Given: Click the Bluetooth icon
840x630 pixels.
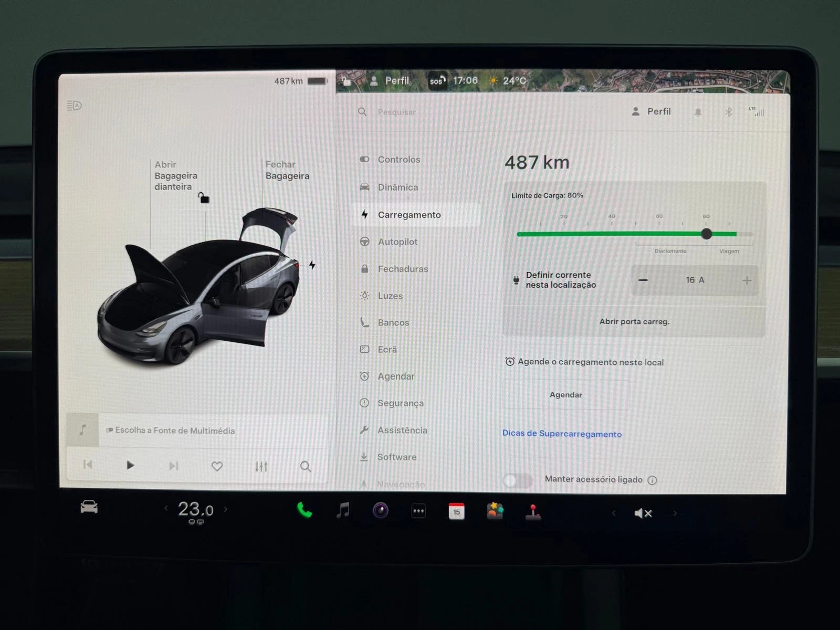Looking at the screenshot, I should [728, 112].
